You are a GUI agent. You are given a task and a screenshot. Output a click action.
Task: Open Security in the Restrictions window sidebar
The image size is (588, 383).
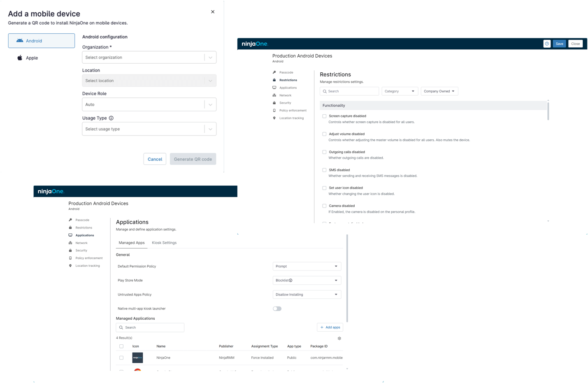(285, 103)
